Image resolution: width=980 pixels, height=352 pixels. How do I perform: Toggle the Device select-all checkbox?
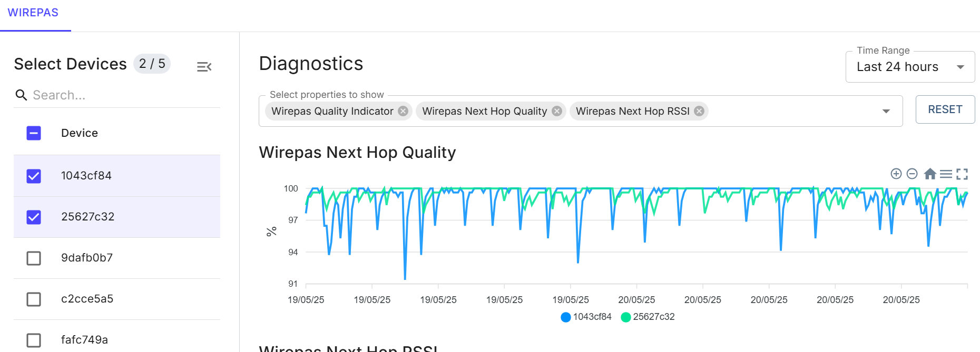tap(34, 133)
